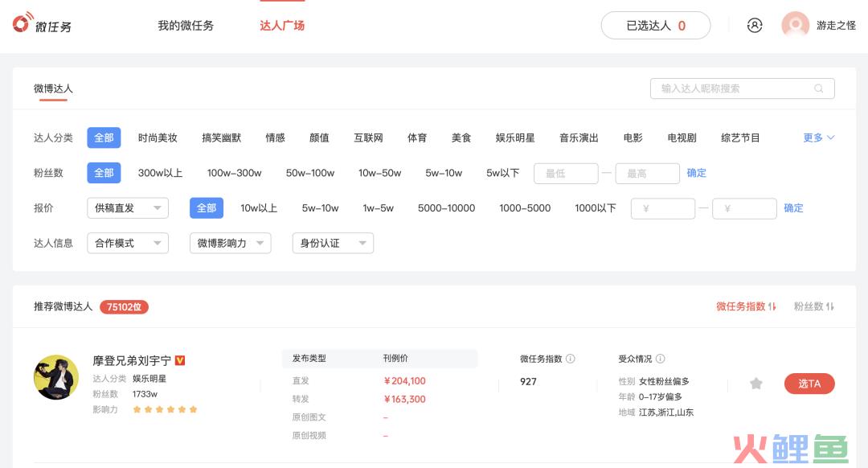
Task: Click the 微任务 logo icon
Action: coord(22,23)
